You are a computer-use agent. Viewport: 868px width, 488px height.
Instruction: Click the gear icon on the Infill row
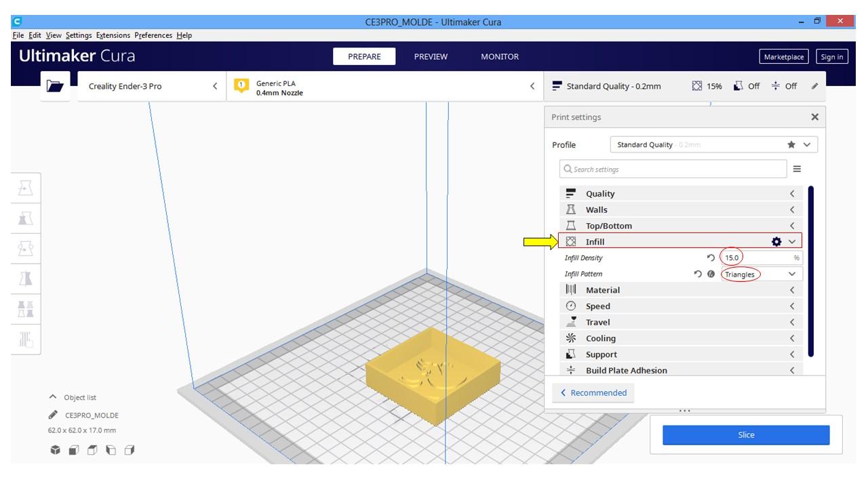click(x=776, y=241)
